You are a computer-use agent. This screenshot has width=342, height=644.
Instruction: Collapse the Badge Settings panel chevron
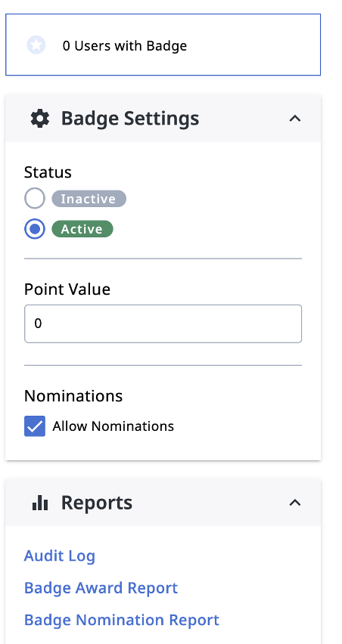point(295,119)
